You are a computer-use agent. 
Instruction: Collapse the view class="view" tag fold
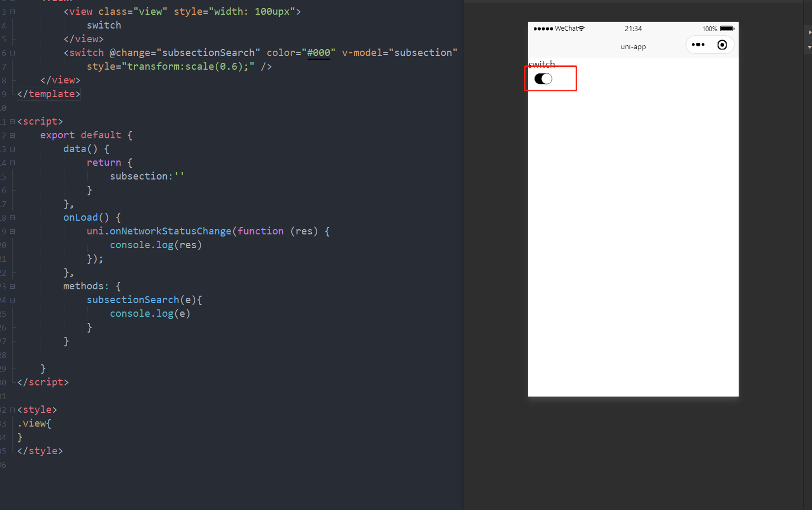12,12
